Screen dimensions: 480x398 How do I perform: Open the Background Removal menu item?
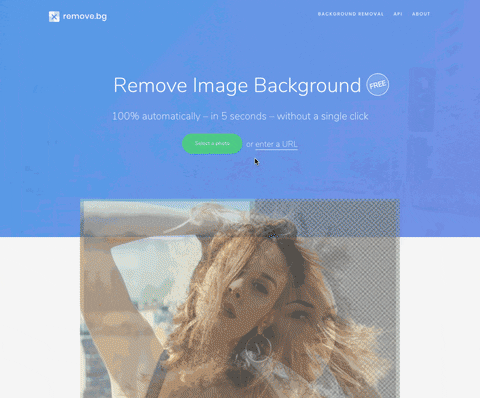[x=351, y=14]
